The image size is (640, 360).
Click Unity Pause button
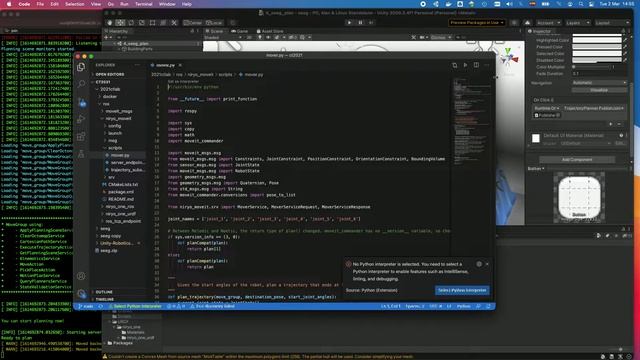(360, 22)
